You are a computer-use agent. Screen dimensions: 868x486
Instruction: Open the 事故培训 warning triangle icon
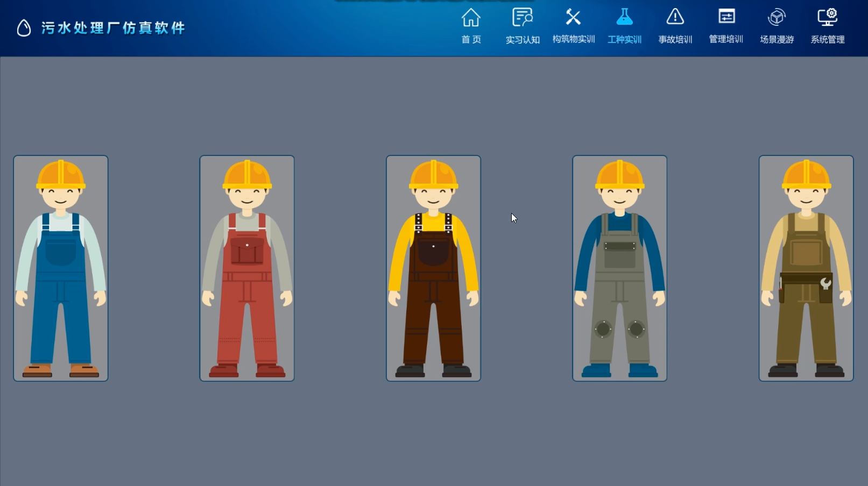point(675,18)
